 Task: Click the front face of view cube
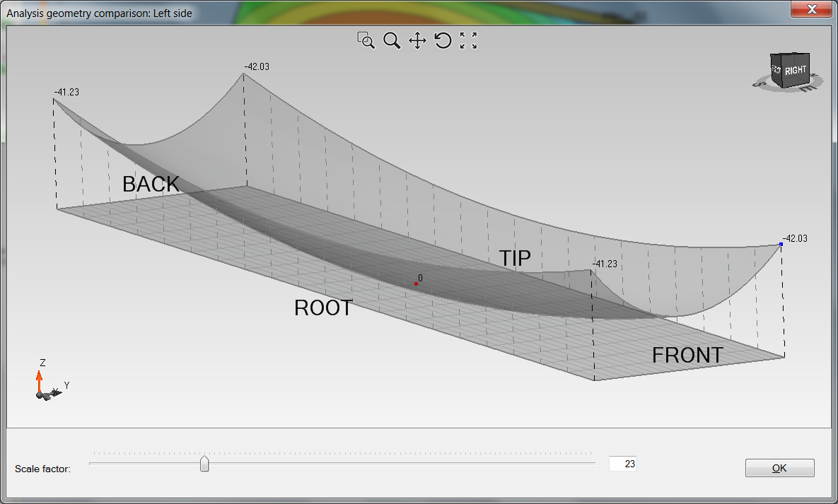pos(776,71)
